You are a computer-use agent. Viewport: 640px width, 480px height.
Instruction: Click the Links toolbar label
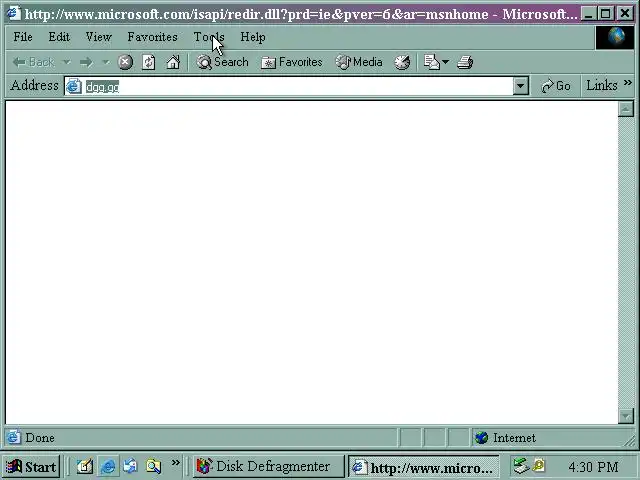pyautogui.click(x=602, y=85)
